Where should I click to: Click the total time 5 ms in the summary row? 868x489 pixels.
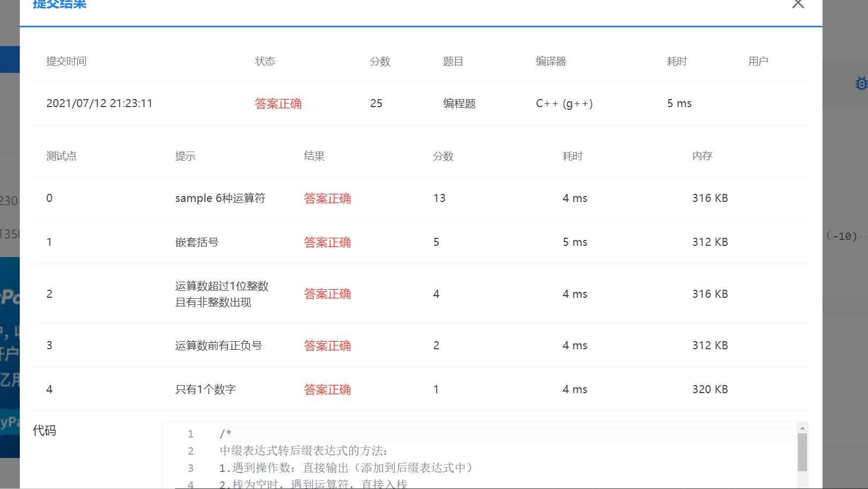[x=679, y=103]
